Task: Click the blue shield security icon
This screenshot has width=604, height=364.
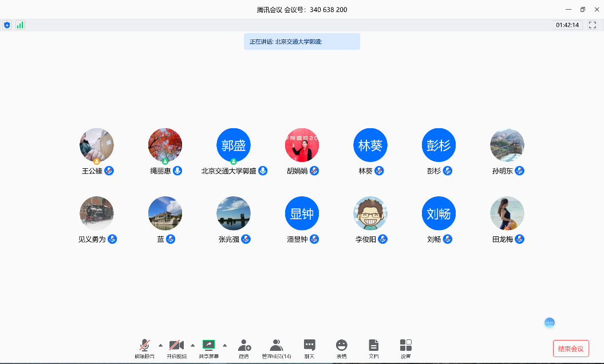Action: point(7,25)
